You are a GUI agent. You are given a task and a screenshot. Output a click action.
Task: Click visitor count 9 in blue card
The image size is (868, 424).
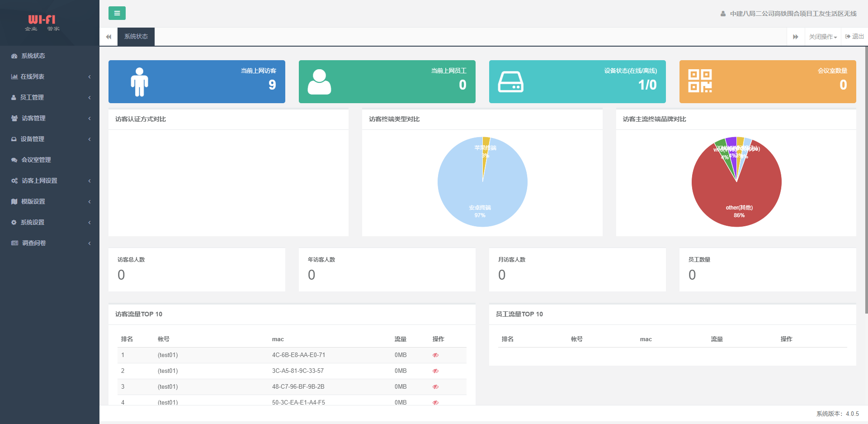point(272,85)
